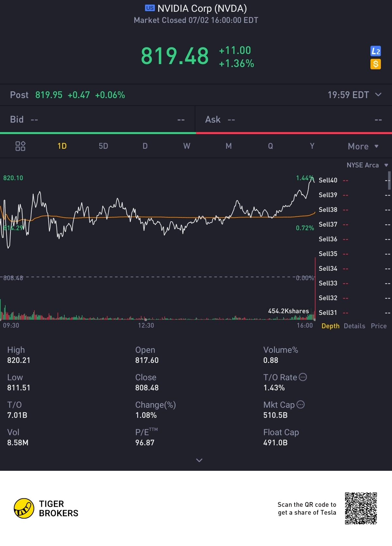Viewport: 392px width, 546px height.
Task: Tap the 819.48 last price
Action: coord(175,56)
